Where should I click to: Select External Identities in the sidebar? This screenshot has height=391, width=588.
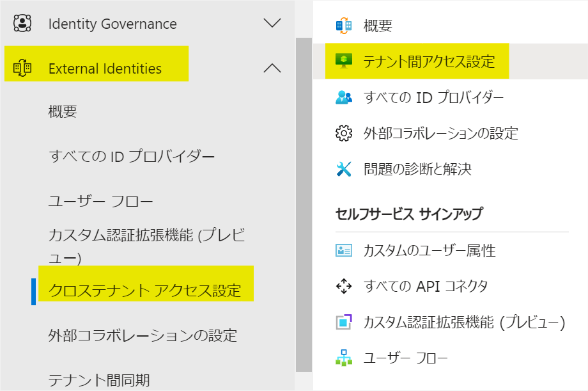(x=105, y=68)
